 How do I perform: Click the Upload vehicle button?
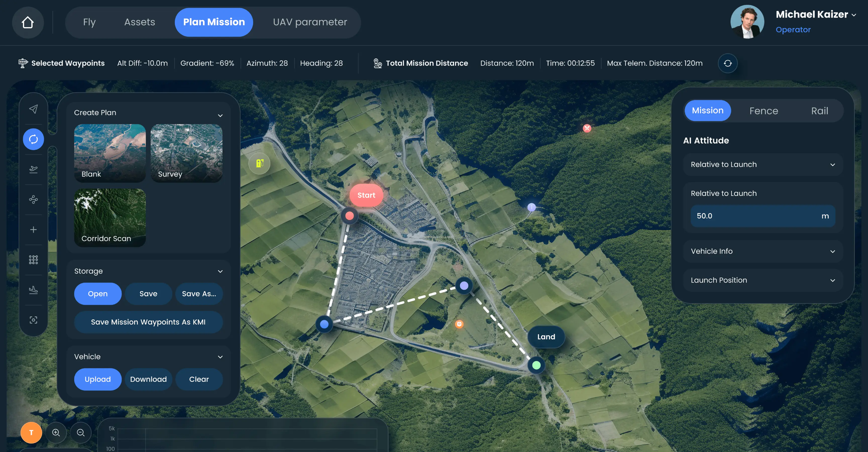click(98, 379)
